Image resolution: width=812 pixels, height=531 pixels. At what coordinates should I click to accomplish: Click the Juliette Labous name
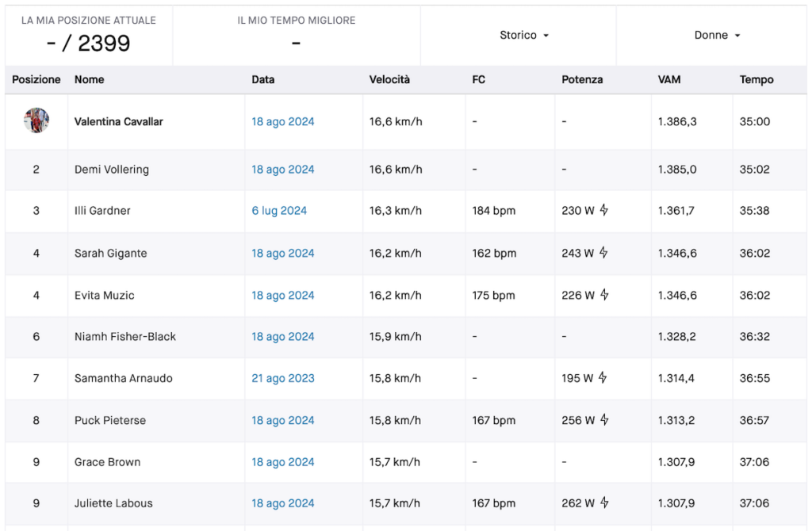[113, 503]
